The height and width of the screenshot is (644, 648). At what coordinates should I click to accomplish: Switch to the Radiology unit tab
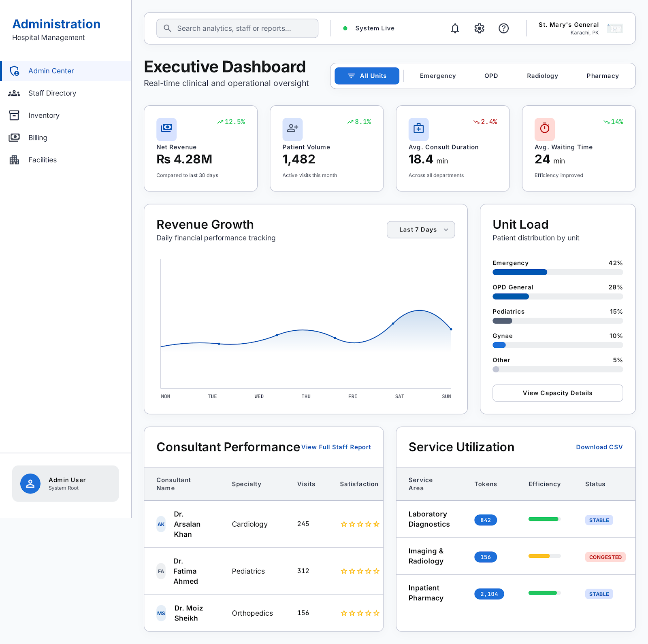[542, 76]
